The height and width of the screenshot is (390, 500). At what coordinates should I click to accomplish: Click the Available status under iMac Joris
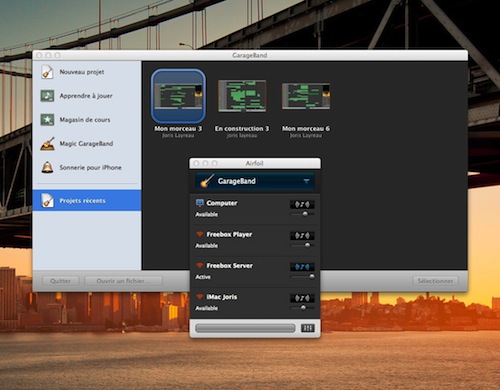click(207, 308)
